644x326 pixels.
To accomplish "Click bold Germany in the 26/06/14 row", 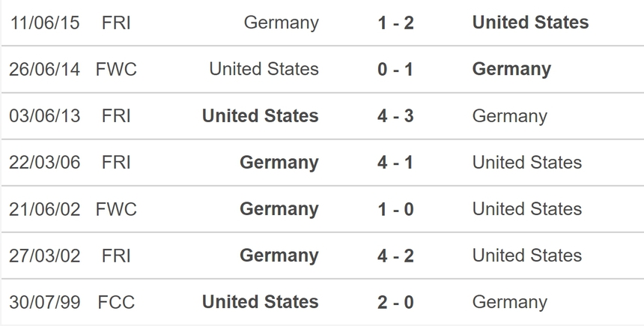I will (511, 69).
